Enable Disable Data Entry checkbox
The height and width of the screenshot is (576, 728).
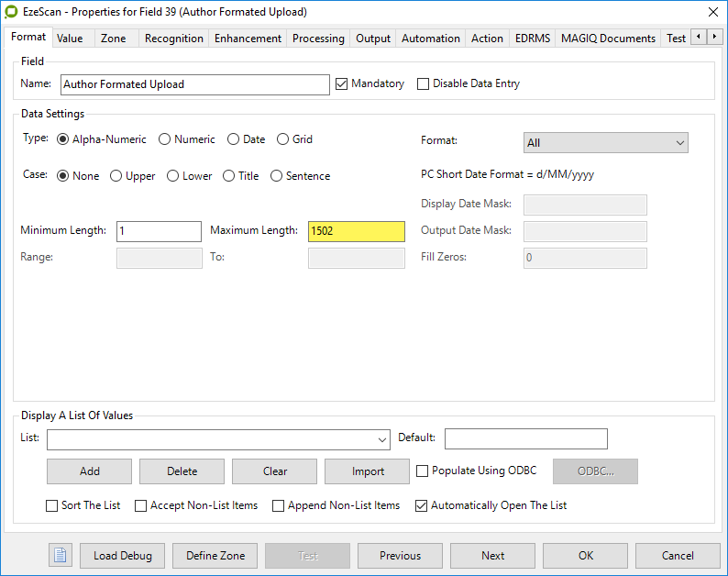[x=424, y=83]
